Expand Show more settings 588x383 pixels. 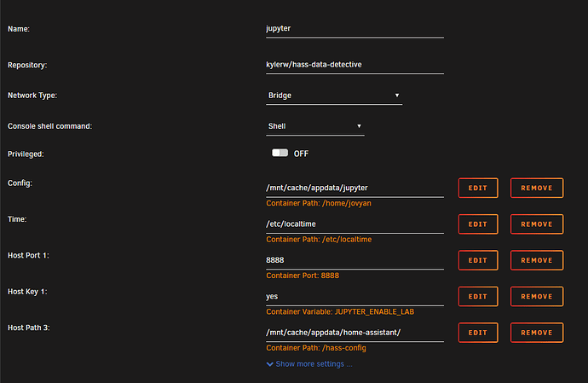point(313,364)
